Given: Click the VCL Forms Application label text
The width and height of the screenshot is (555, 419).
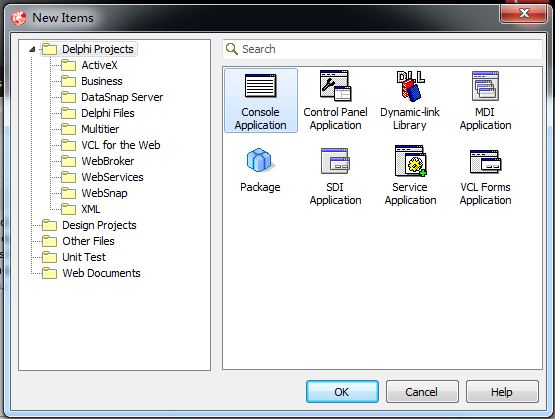Looking at the screenshot, I should pos(486,194).
